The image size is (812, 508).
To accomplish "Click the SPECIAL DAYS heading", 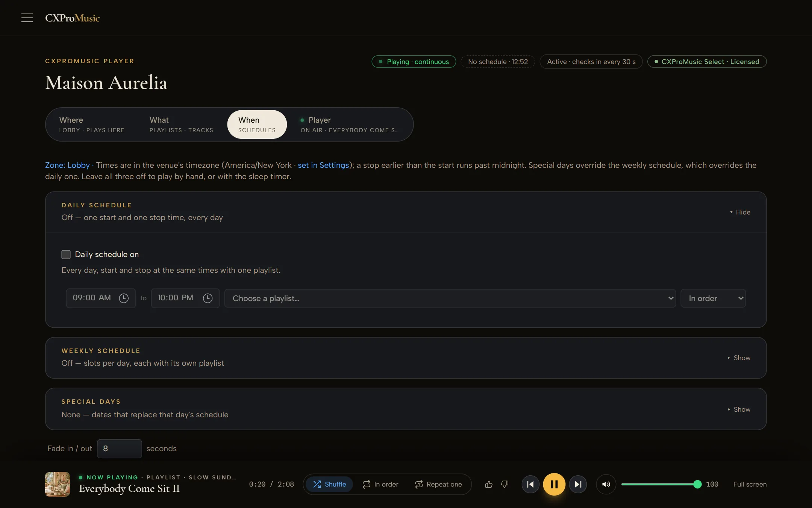I will pyautogui.click(x=91, y=402).
